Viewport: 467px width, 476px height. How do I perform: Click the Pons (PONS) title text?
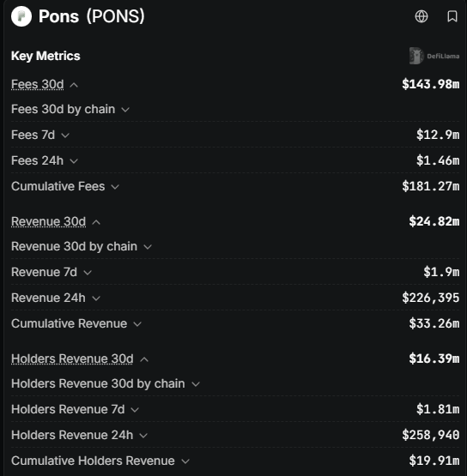(x=92, y=16)
